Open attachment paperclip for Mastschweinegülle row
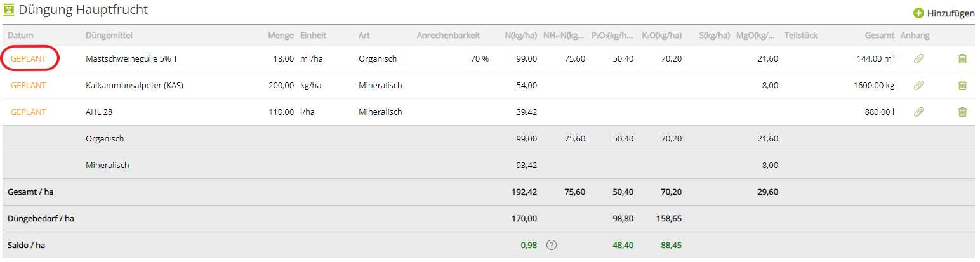This screenshot has height=262, width=980. coord(918,58)
